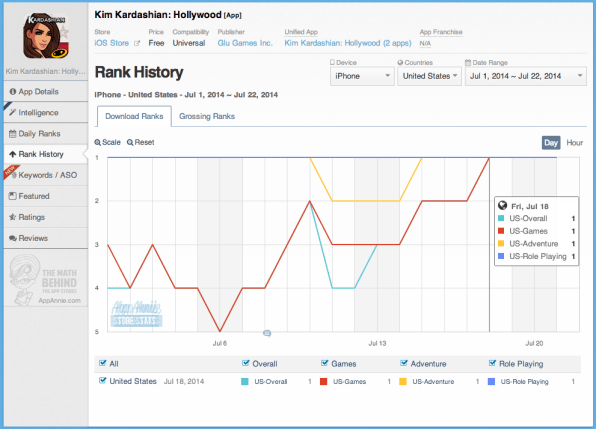
Task: Open the unified app link (2 apps)
Action: click(348, 43)
